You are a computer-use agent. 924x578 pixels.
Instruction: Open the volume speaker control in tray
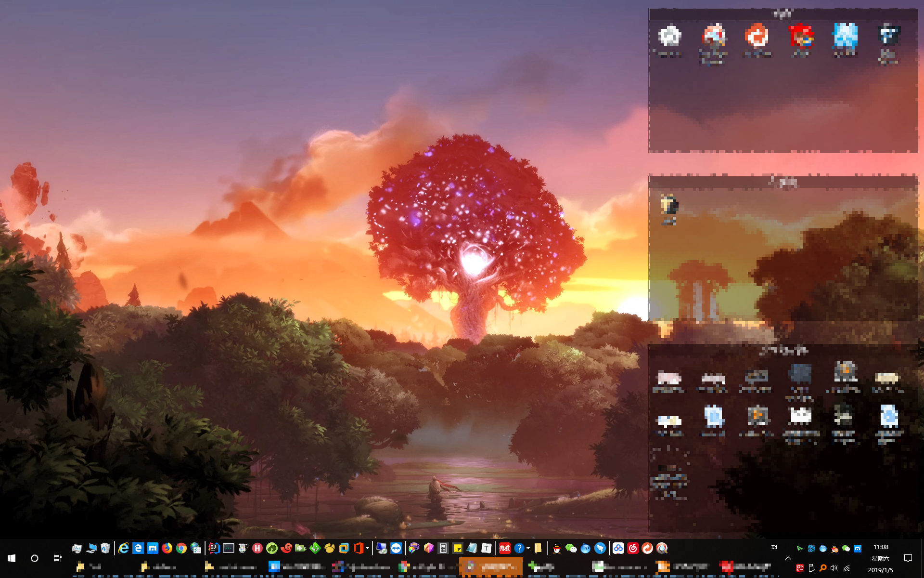[x=834, y=568]
